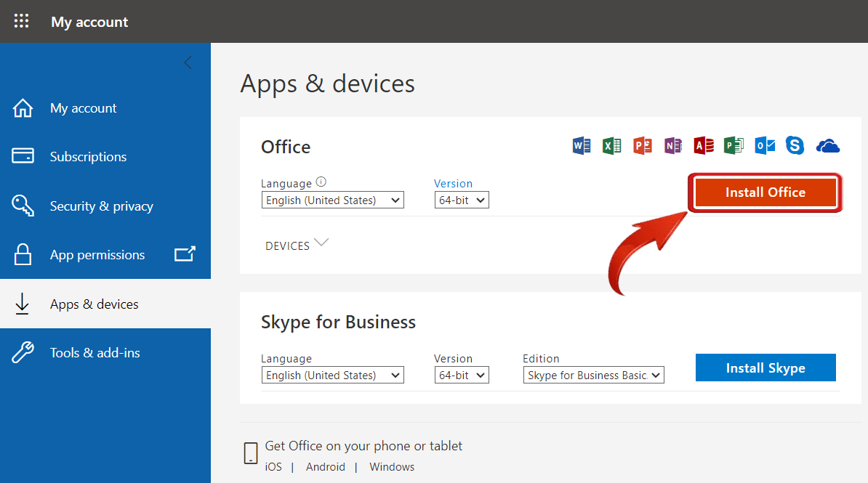Open the OneNote icon
This screenshot has width=868, height=483.
click(x=672, y=145)
